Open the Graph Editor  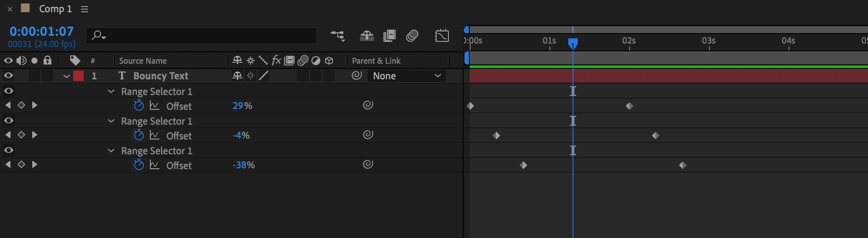point(442,36)
